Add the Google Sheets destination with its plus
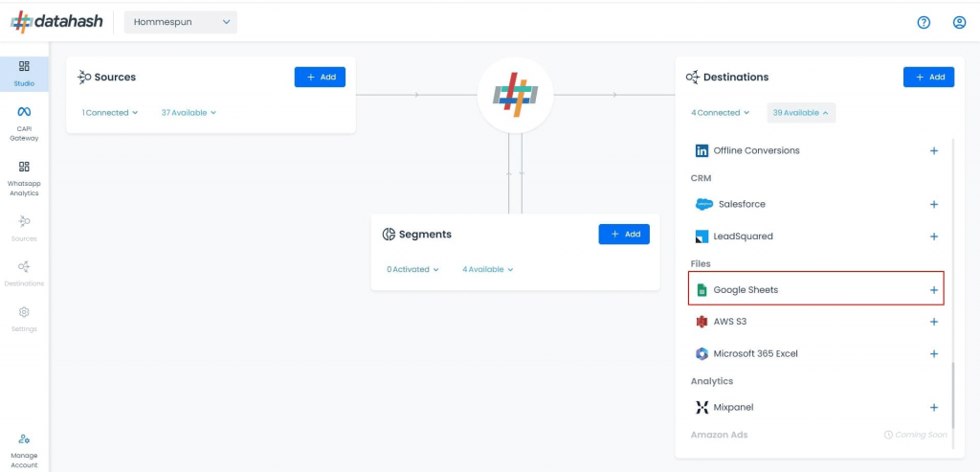Screen dimensions: 980x472 point(934,290)
